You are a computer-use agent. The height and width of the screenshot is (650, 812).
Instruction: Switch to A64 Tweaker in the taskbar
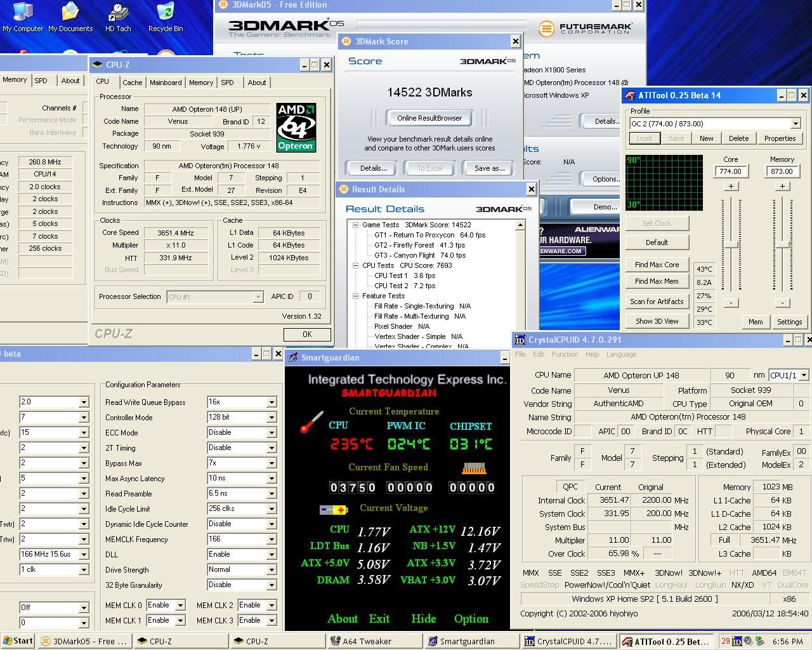[x=375, y=641]
